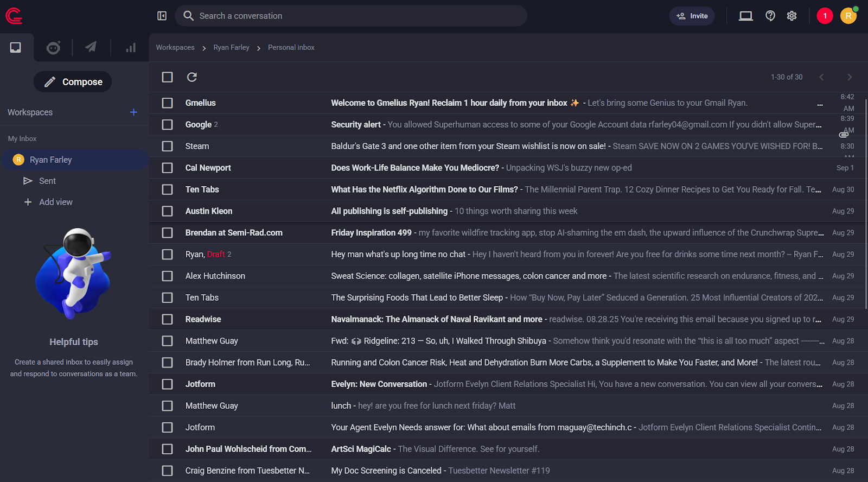Open the settings gear icon
The width and height of the screenshot is (868, 482).
(x=792, y=16)
